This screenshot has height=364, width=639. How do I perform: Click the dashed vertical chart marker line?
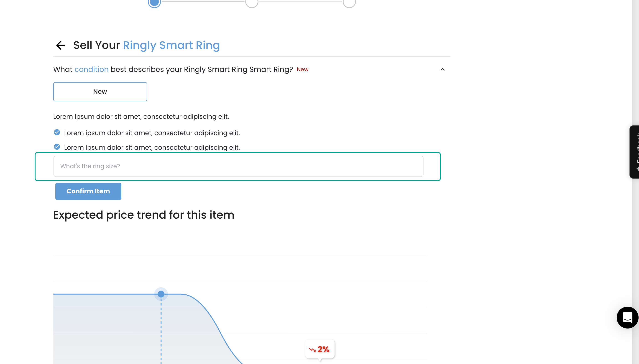(x=161, y=330)
